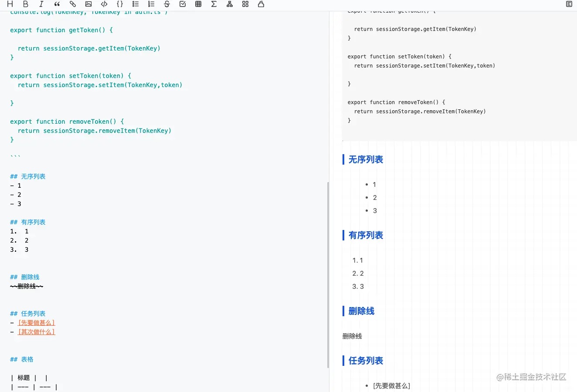
Task: Click the '- 2' list line in the editor
Action: point(16,195)
